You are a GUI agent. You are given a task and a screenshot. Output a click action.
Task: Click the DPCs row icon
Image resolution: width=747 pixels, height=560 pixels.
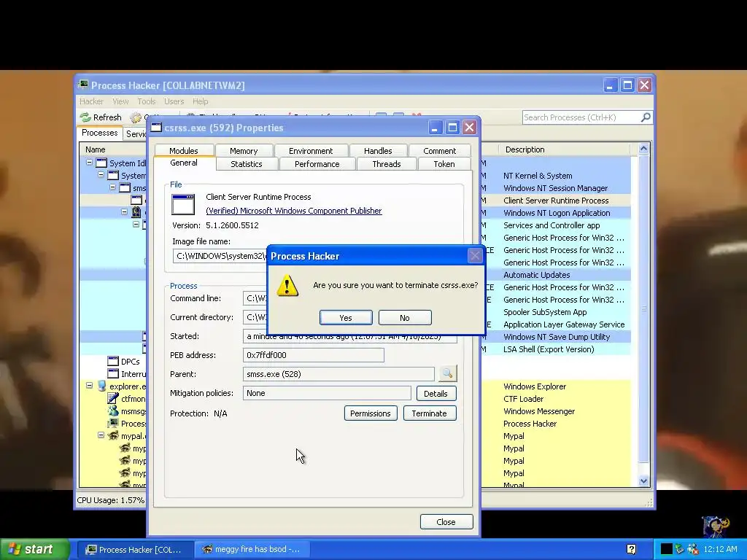113,361
